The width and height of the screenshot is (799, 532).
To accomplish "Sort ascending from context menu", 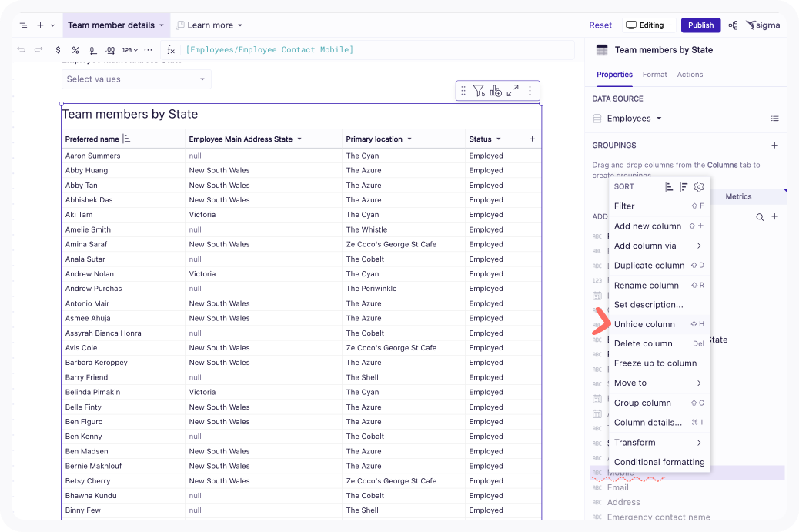I will tap(669, 187).
